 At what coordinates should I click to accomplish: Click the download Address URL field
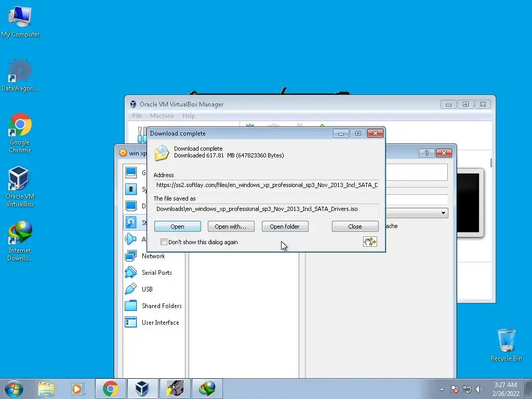click(267, 185)
